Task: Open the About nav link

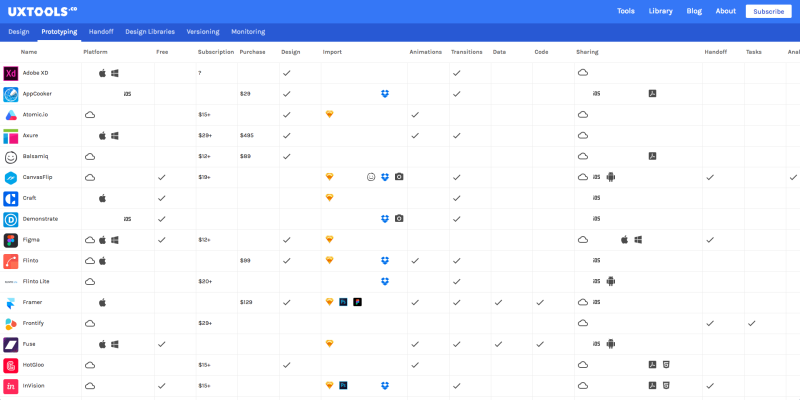Action: click(x=726, y=11)
